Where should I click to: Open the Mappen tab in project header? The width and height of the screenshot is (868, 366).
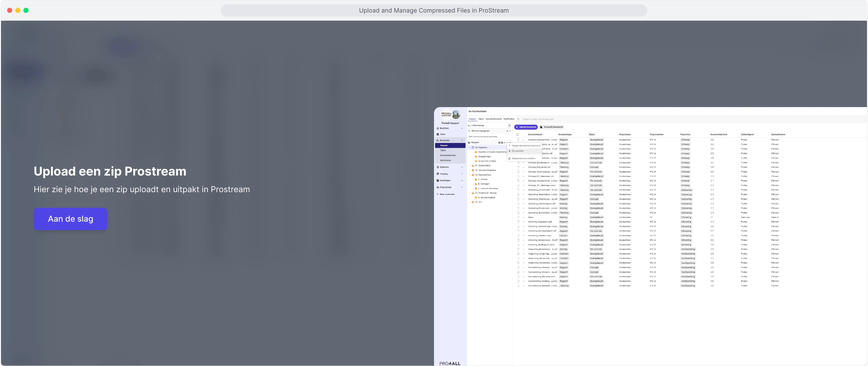click(x=472, y=119)
